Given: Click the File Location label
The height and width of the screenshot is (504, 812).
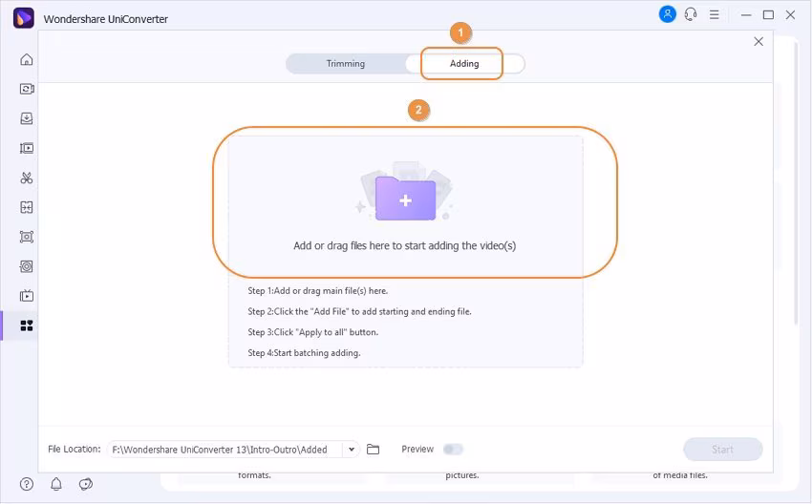Looking at the screenshot, I should (x=75, y=450).
